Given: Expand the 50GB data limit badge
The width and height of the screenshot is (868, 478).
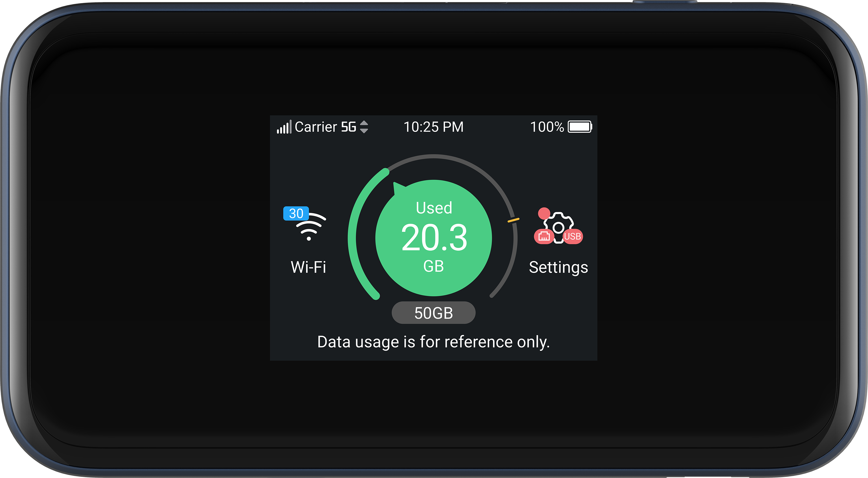Looking at the screenshot, I should tap(434, 313).
